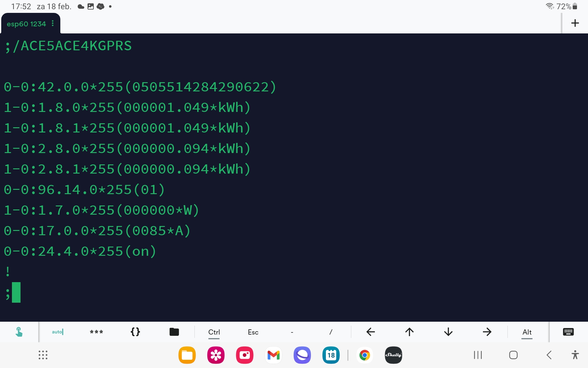Open the Gmail app
Viewport: 588px width, 368px height.
click(x=273, y=355)
